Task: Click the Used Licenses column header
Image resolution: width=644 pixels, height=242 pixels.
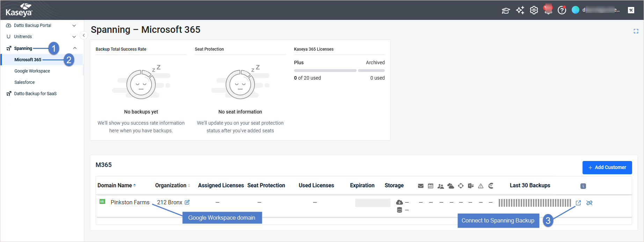Action: click(316, 185)
